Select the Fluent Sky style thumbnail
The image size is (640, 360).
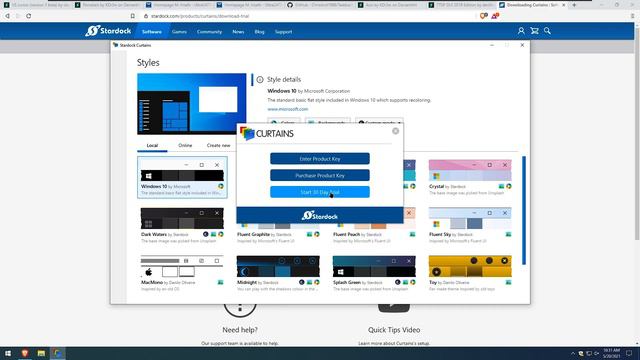[x=470, y=218]
